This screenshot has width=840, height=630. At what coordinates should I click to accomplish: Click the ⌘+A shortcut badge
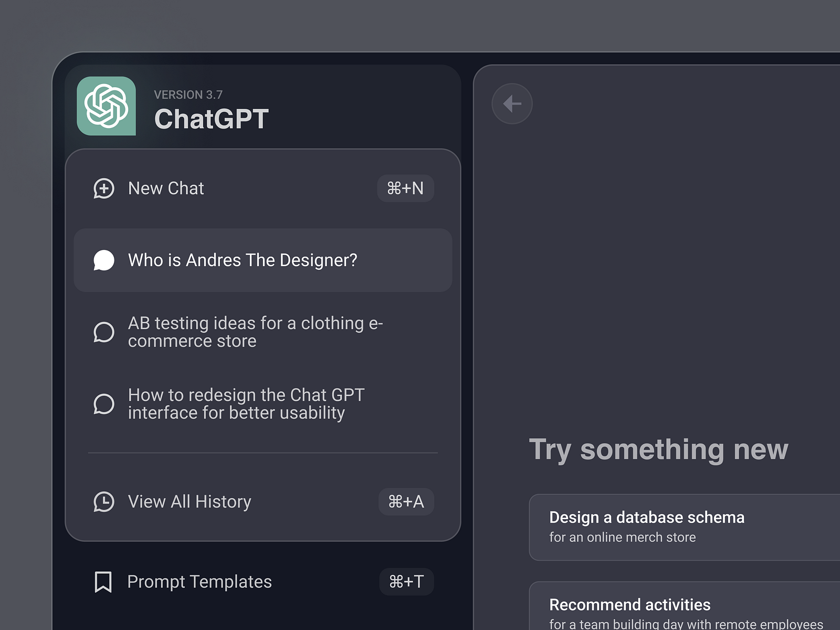406,502
